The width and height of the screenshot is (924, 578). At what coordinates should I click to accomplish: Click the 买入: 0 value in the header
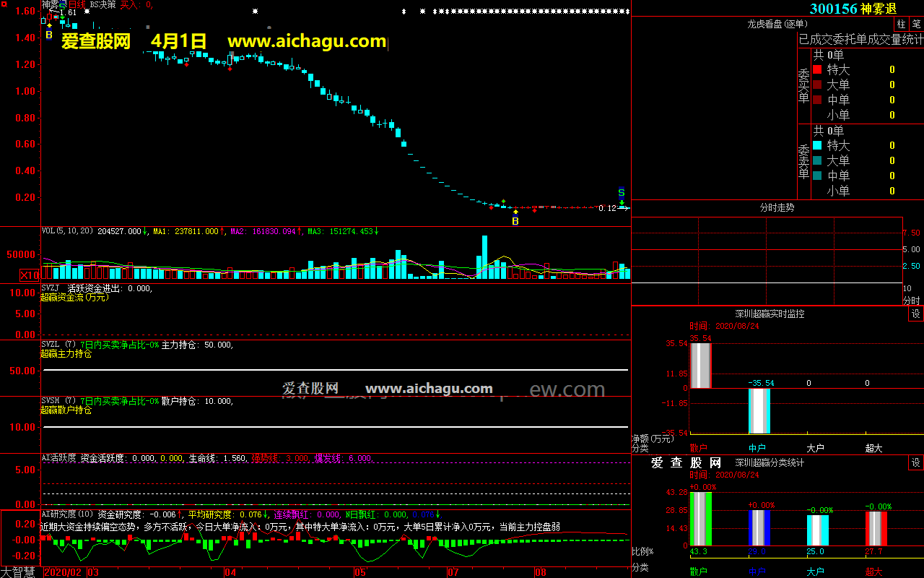pos(136,4)
